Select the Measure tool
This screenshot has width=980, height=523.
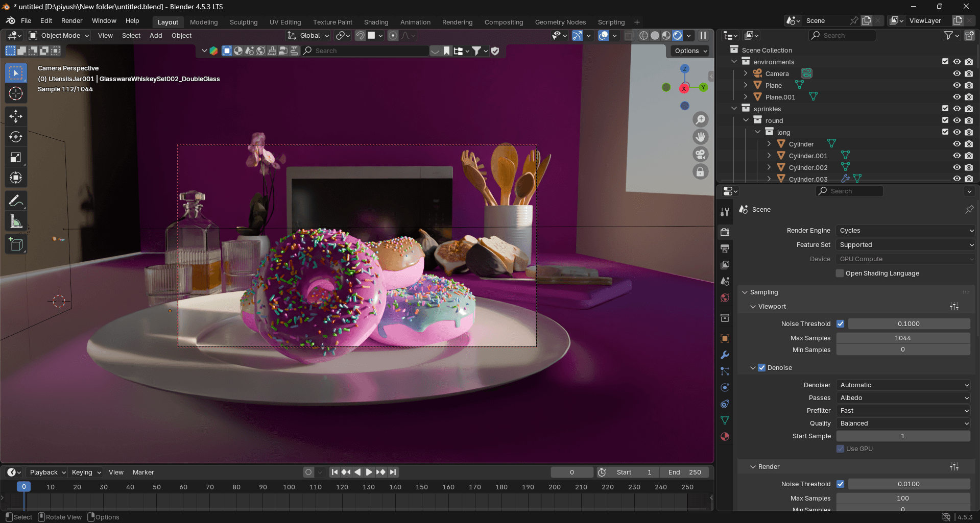(16, 221)
